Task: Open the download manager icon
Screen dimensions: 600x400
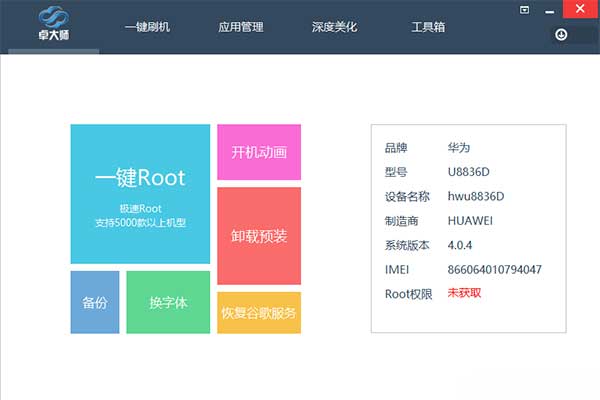Action: point(561,35)
